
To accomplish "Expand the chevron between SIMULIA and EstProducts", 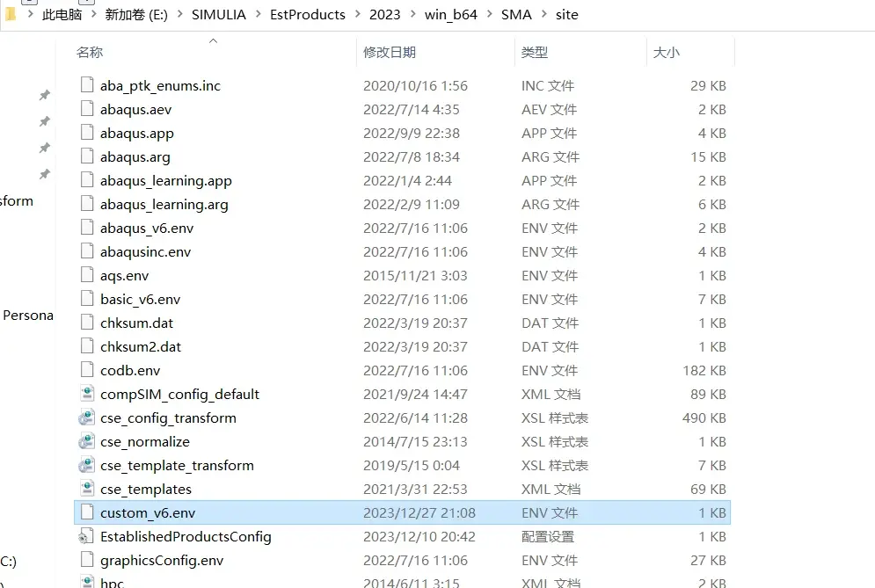I will point(259,15).
